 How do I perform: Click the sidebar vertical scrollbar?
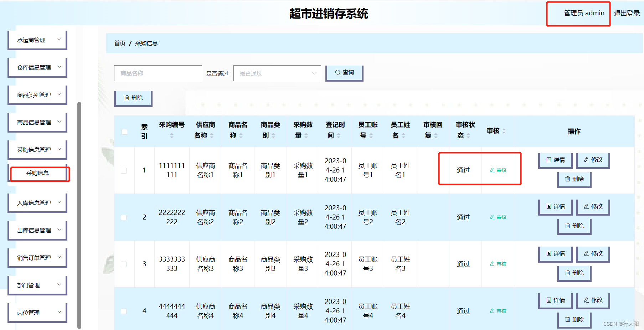(x=79, y=215)
